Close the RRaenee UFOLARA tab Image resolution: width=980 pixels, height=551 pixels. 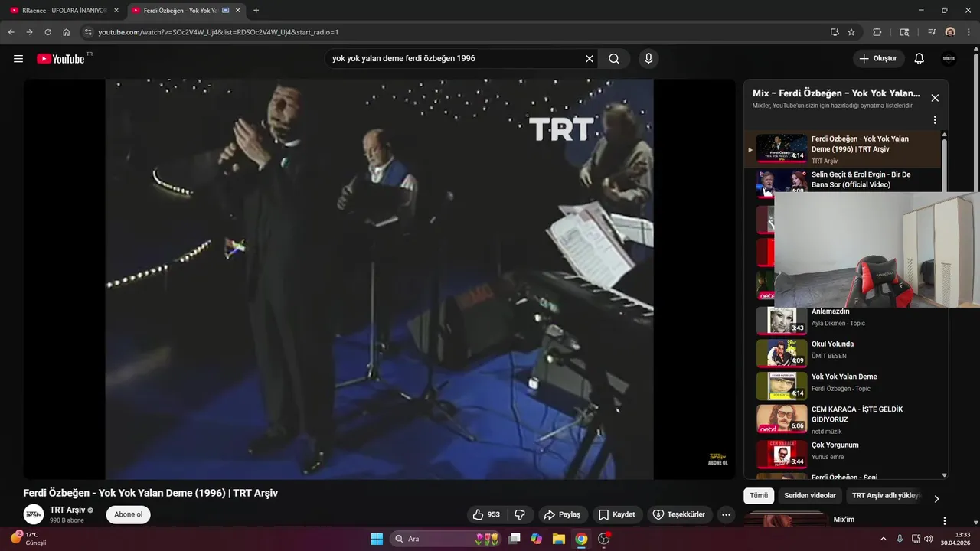pyautogui.click(x=116, y=10)
